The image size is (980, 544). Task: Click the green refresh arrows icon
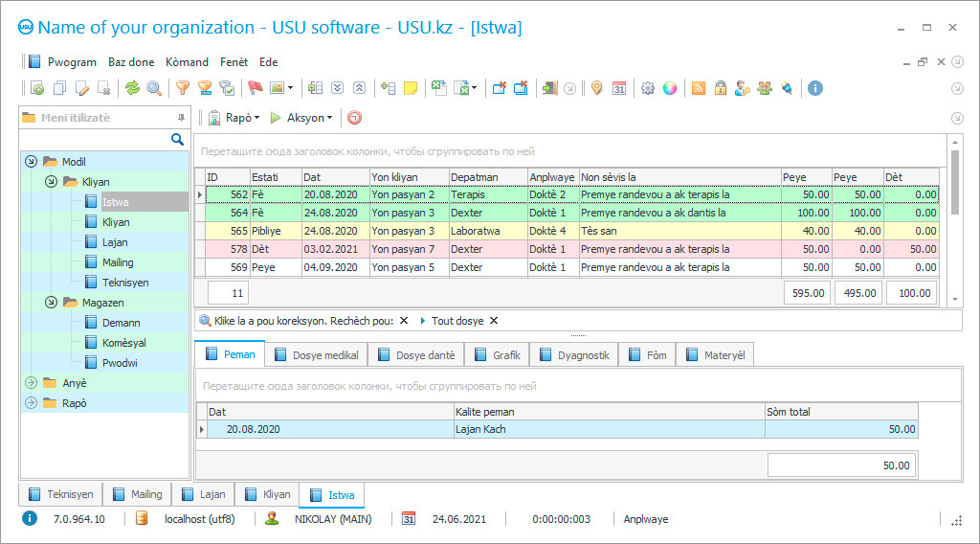coord(132,88)
